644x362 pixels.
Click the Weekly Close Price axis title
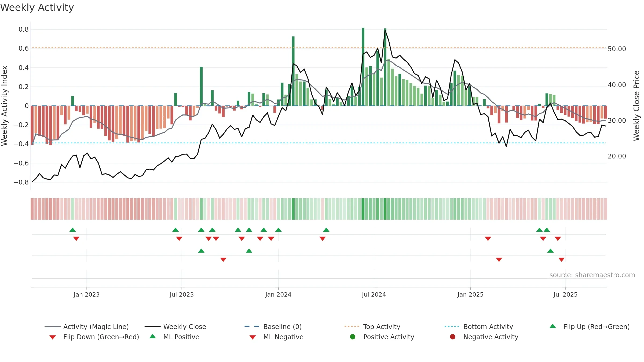coord(637,106)
